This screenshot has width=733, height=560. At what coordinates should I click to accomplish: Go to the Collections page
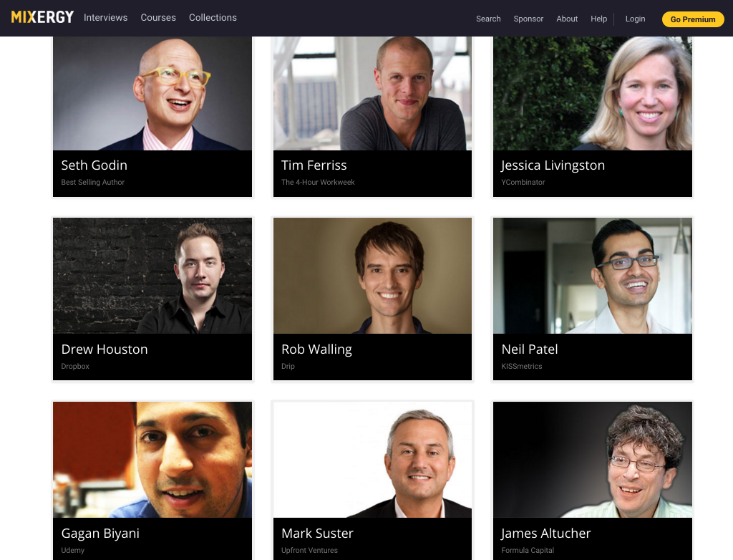click(x=213, y=18)
